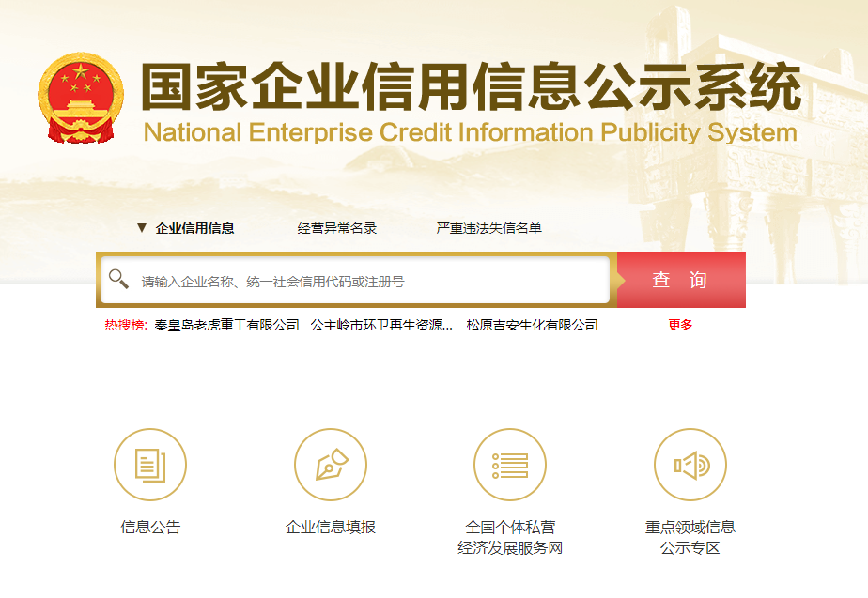
Task: Select the 企业信息填报 label
Action: point(331,527)
